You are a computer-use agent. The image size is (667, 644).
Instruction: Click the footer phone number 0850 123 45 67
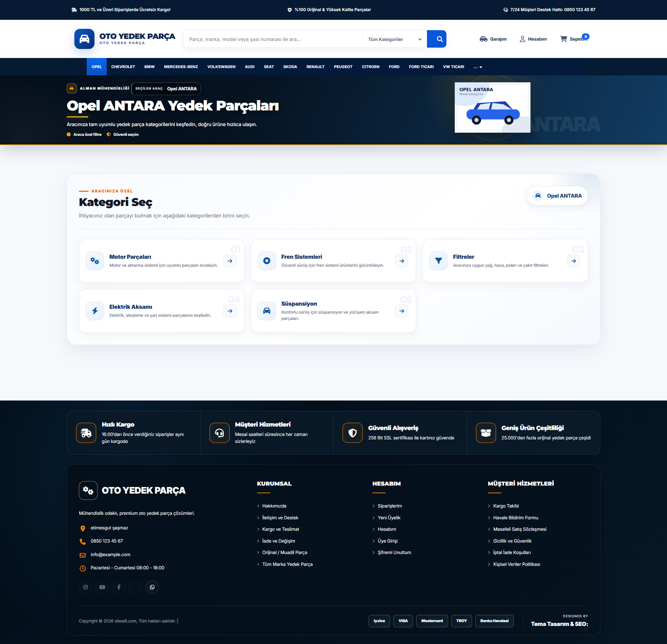coord(107,541)
